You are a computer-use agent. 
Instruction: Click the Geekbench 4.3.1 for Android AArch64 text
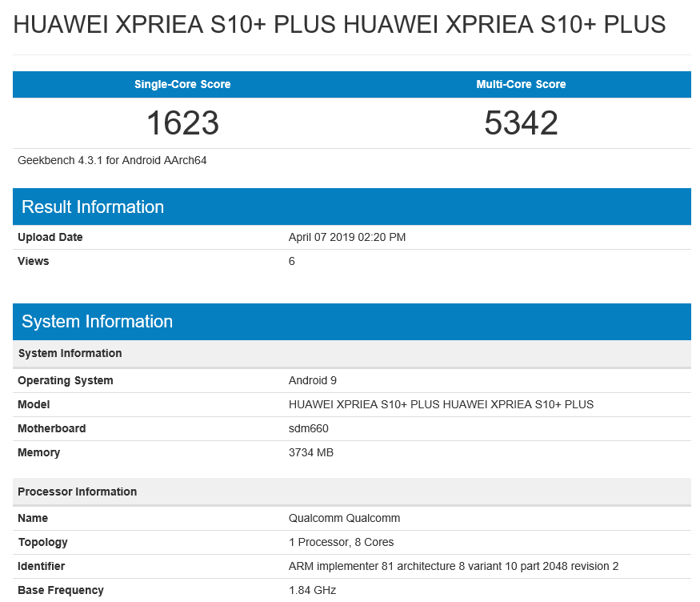(x=112, y=160)
